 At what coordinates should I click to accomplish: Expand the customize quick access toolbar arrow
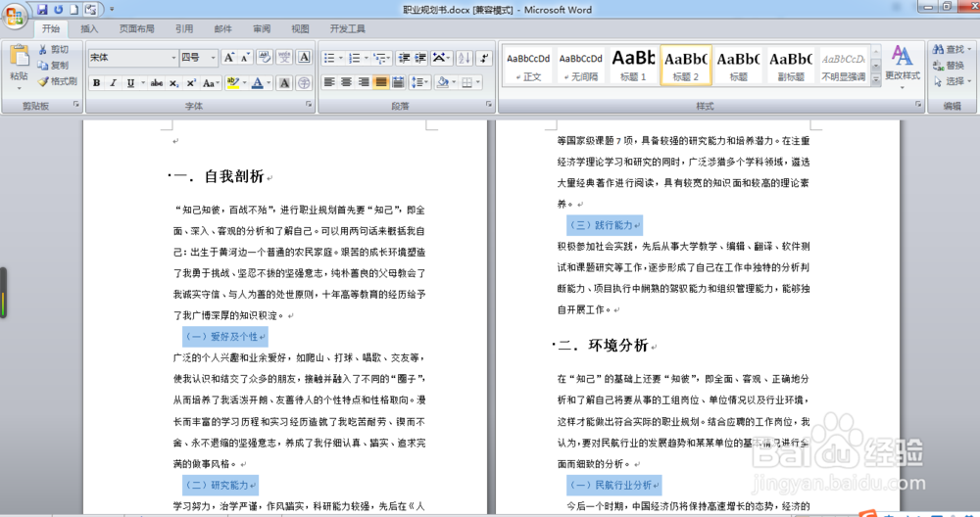[x=112, y=10]
